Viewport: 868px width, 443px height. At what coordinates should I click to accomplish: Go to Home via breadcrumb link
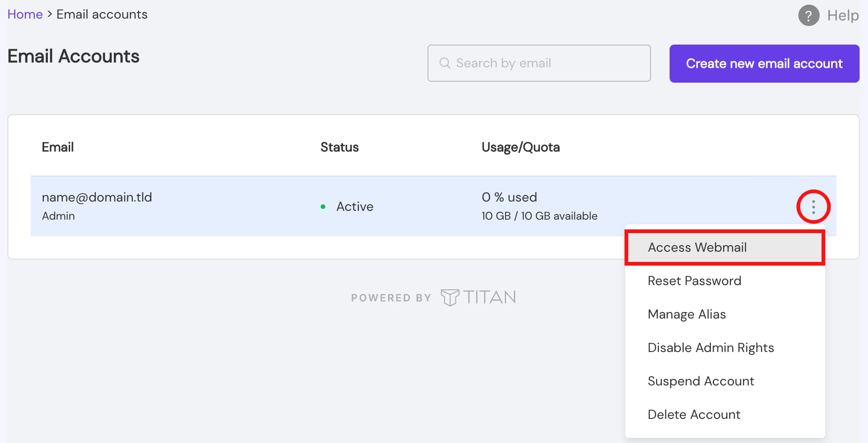25,14
